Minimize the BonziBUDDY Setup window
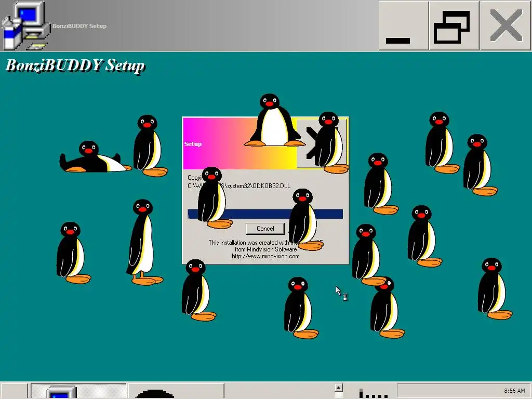Viewport: 532px width, 399px height. point(403,26)
